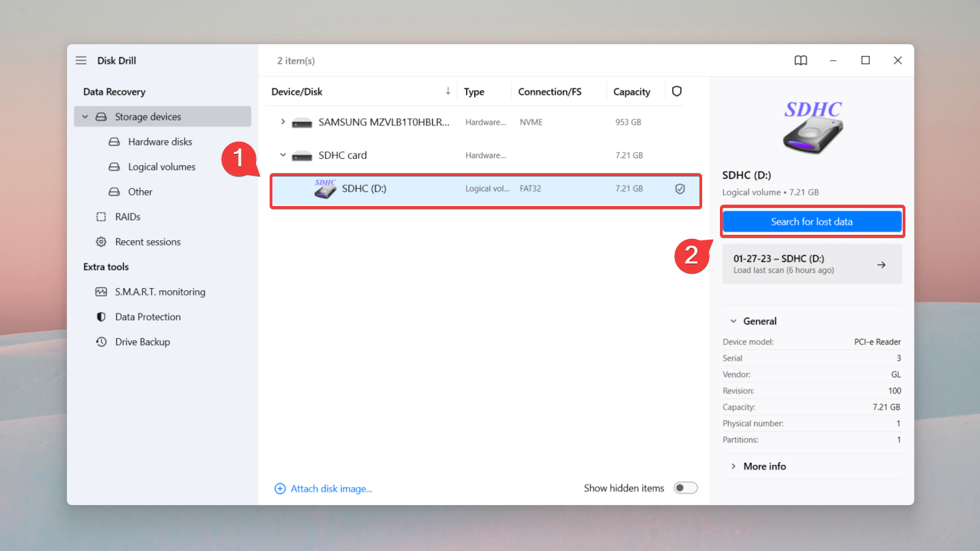Click the protection shield on SDHC (D:) row
The image size is (980, 551).
point(680,189)
